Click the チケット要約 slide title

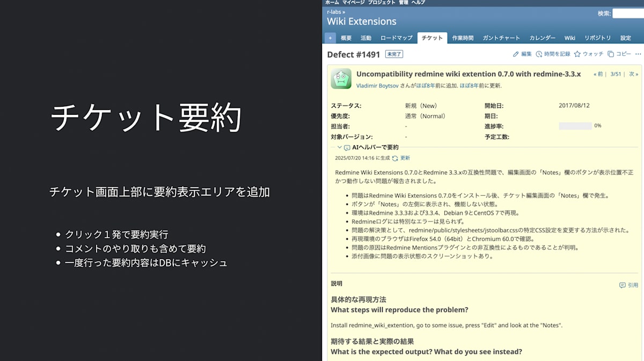146,118
